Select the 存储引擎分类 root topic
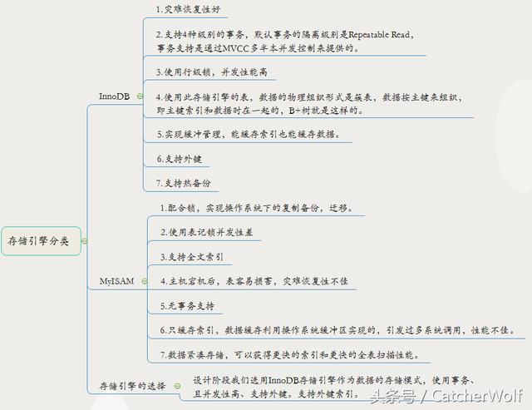 39,240
